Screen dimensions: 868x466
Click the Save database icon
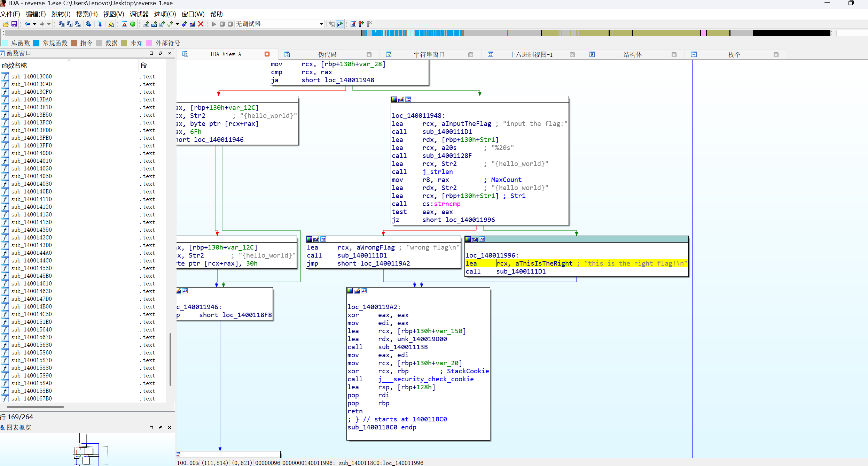14,24
